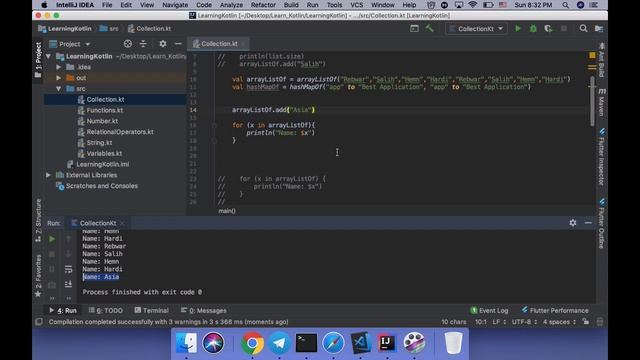Screen dimensions: 640x360
Task: Click UTF-8 encoding selector in status bar
Action: [x=524, y=322]
